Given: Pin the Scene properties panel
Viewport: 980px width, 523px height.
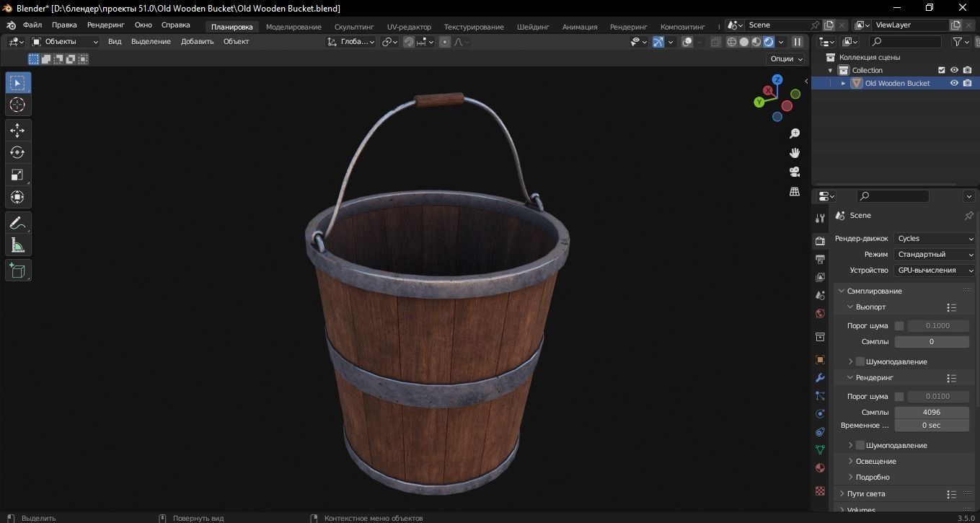Looking at the screenshot, I should coord(968,216).
